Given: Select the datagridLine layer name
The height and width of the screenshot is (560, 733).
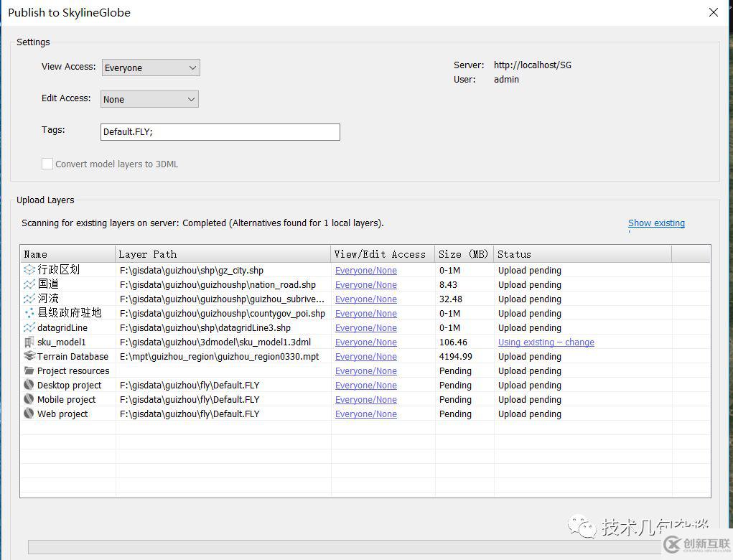Looking at the screenshot, I should (x=62, y=327).
